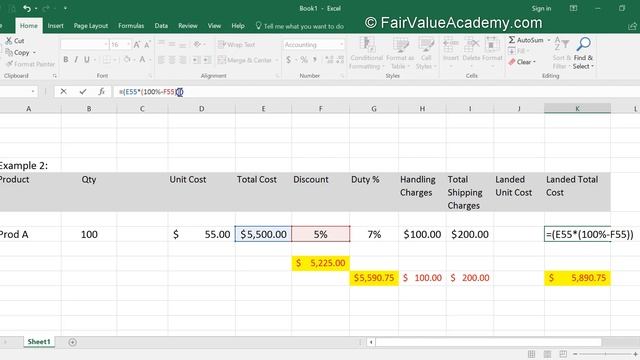This screenshot has height=360, width=640.
Task: Apply Comma Style
Action: click(315, 60)
